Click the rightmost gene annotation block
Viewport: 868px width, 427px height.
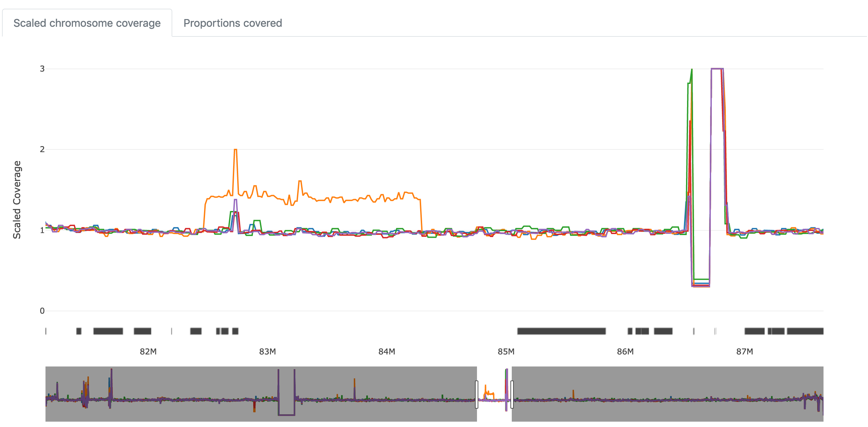click(x=805, y=331)
